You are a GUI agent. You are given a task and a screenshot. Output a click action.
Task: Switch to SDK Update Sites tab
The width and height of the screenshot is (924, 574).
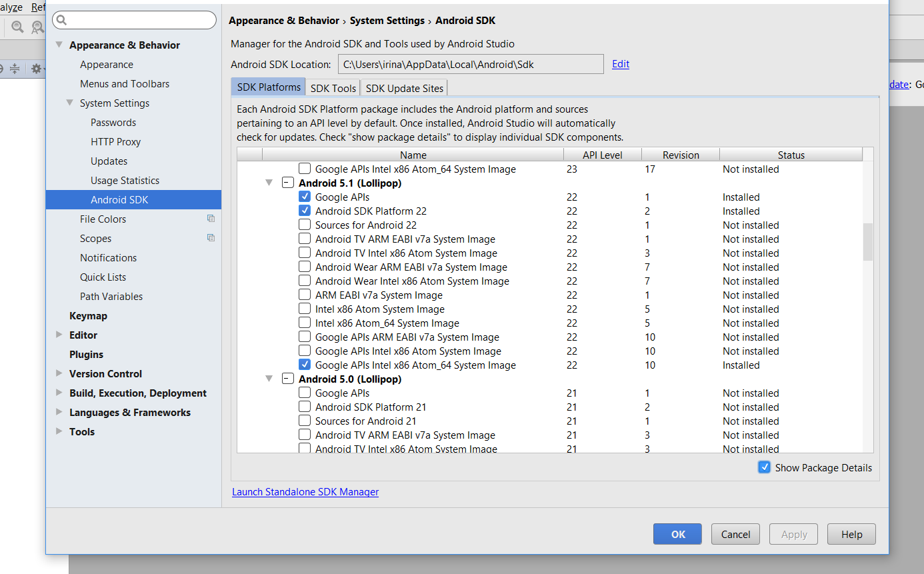(x=404, y=88)
